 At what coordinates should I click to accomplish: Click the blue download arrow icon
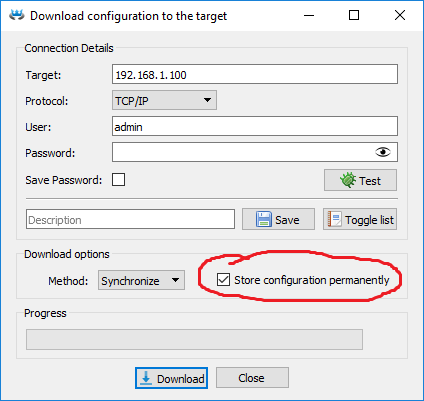point(146,378)
